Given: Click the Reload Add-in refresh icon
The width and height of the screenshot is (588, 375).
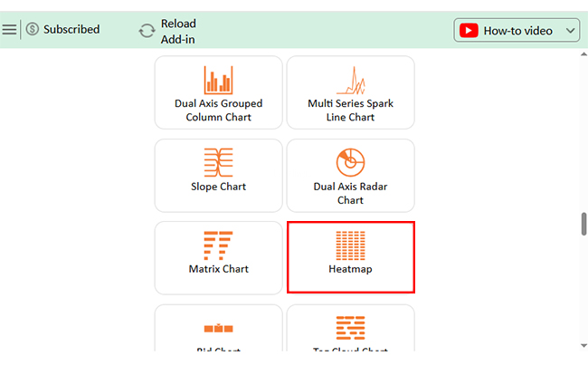Looking at the screenshot, I should [x=147, y=31].
